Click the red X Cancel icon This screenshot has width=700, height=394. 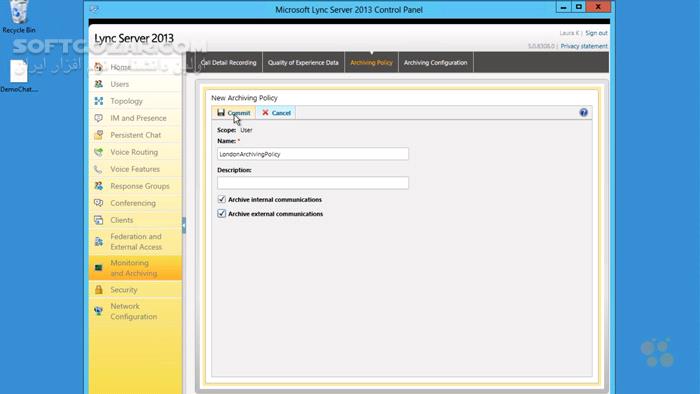(x=265, y=112)
